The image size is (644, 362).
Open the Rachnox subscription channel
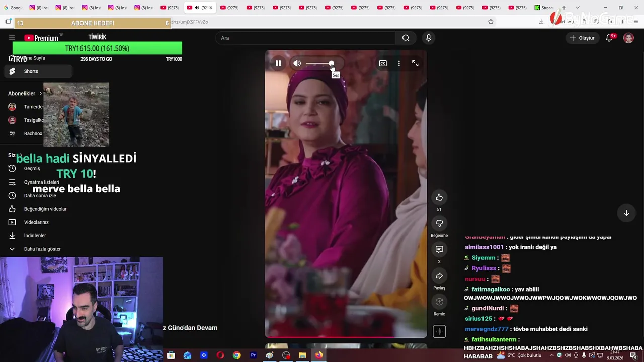tap(25, 134)
